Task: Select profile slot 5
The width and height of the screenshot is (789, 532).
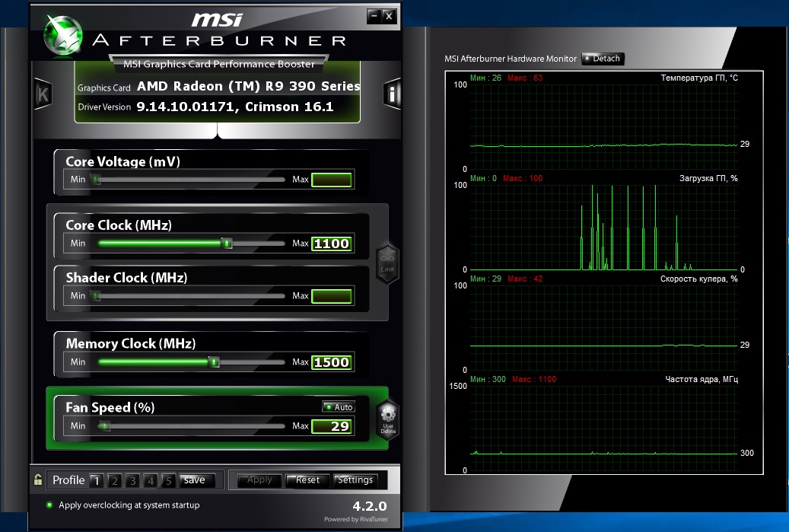Action: 169,481
